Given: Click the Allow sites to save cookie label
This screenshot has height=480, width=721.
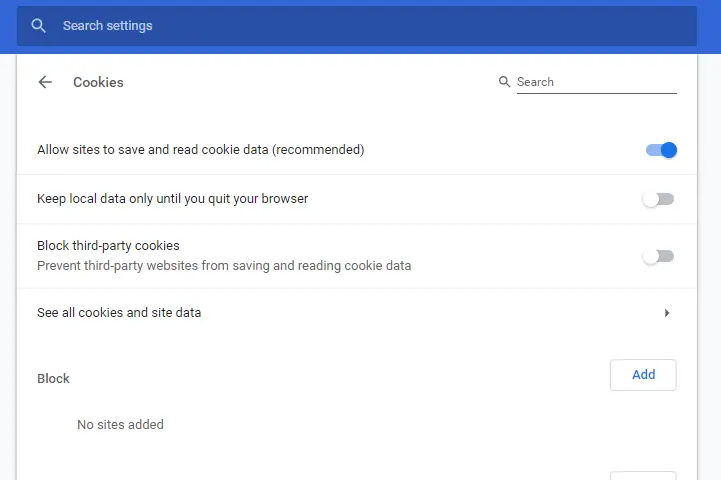Looking at the screenshot, I should tap(200, 150).
